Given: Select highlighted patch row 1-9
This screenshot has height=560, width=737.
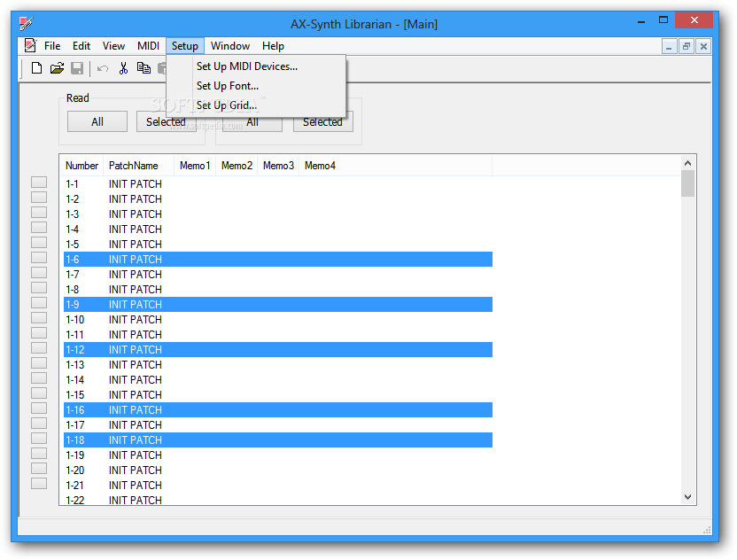Looking at the screenshot, I should coord(278,304).
